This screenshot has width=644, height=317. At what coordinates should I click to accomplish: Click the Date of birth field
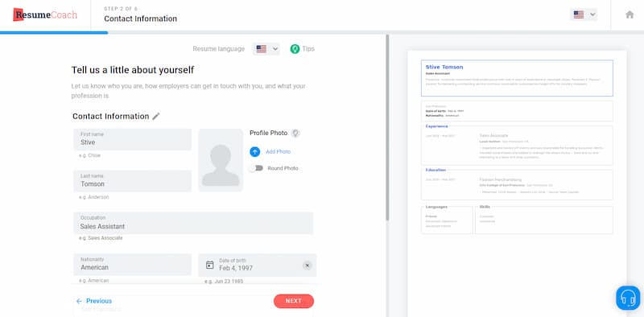(x=258, y=265)
